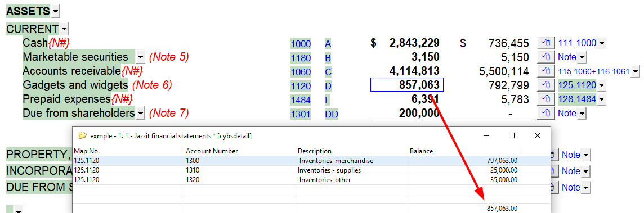The width and height of the screenshot is (644, 213).
Task: Click account number 1180 link
Action: [301, 58]
